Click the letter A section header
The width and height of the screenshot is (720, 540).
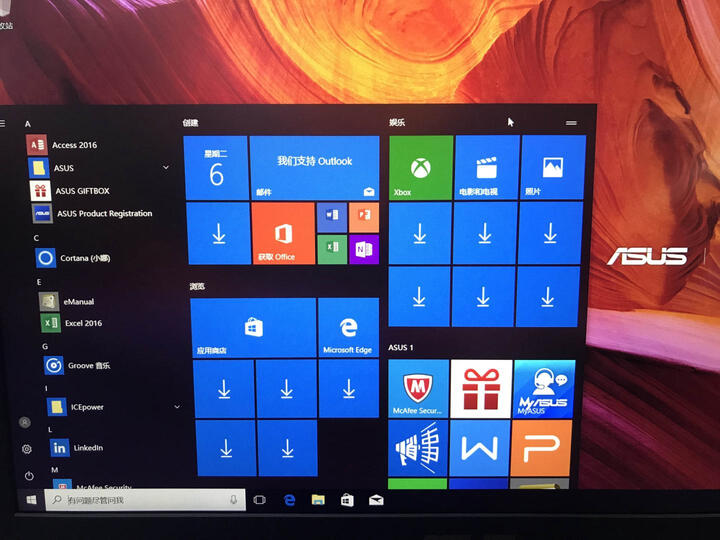click(28, 124)
